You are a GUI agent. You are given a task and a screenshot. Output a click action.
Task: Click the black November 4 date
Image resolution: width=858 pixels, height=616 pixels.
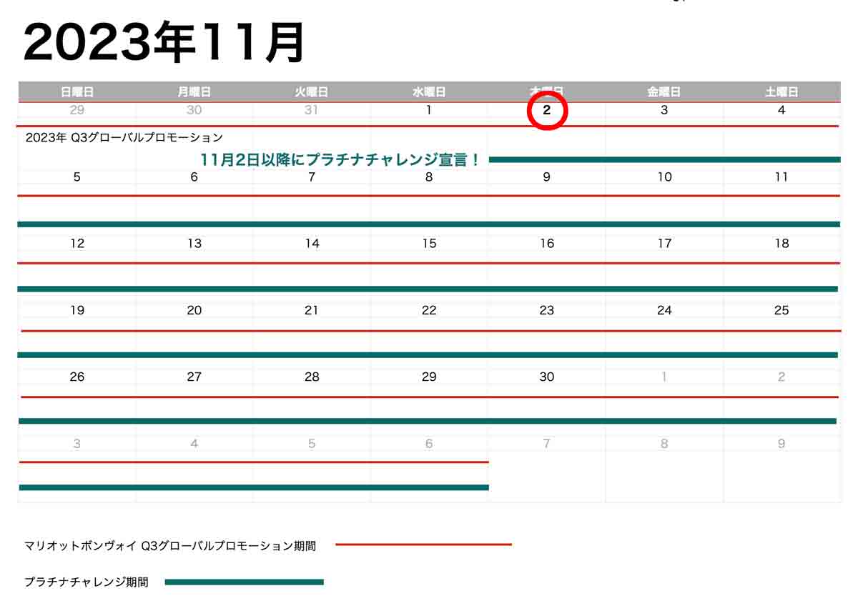[x=781, y=110]
